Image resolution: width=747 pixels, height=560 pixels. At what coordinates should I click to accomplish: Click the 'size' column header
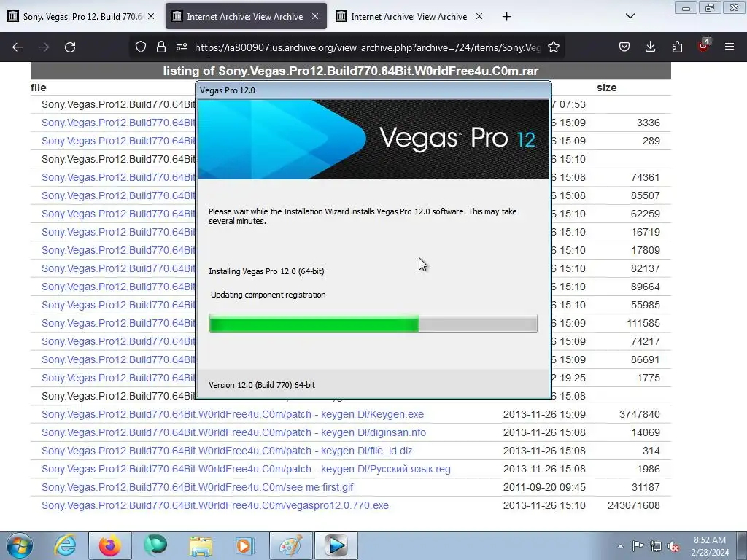click(606, 87)
